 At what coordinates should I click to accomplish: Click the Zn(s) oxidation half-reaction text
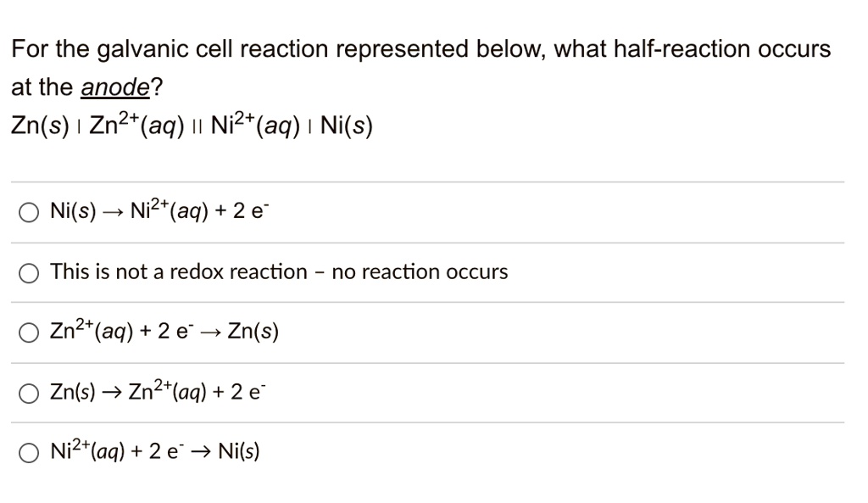coord(157,392)
